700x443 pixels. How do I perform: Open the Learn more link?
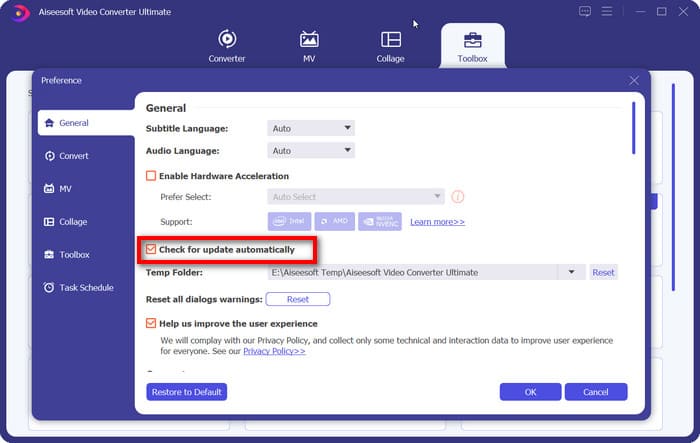point(438,222)
